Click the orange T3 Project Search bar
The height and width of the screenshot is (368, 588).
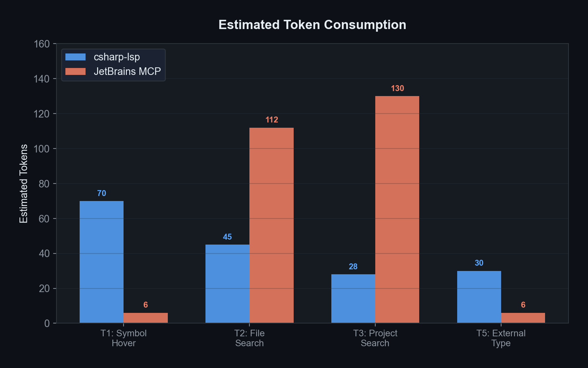397,209
